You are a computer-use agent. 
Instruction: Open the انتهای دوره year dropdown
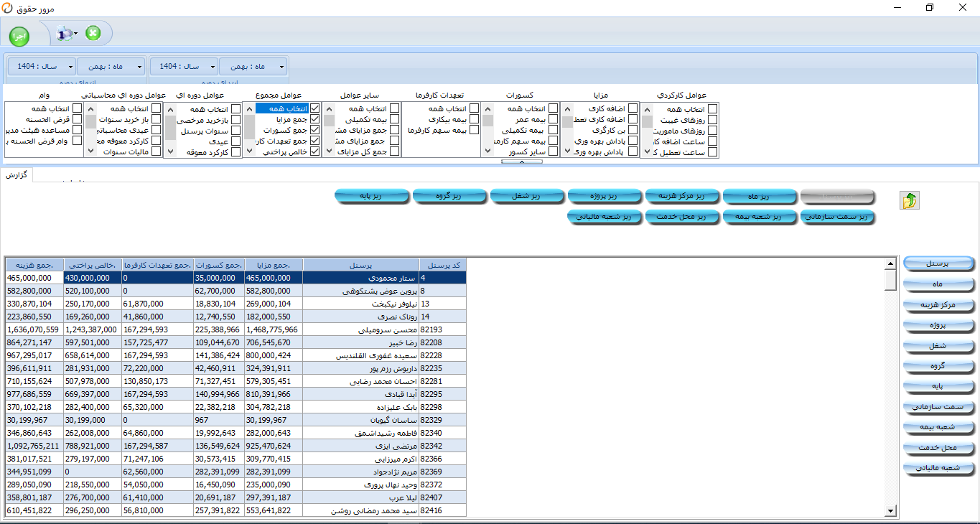tap(41, 66)
